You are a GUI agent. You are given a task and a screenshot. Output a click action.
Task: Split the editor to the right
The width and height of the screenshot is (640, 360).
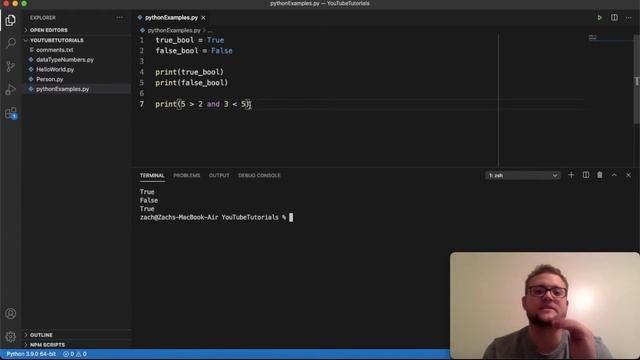[x=614, y=18]
